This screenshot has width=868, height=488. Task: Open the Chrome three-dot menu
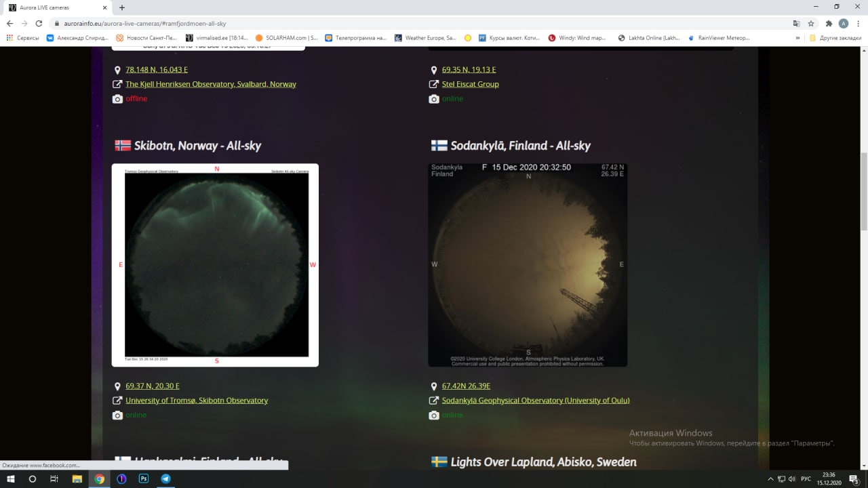pyautogui.click(x=859, y=23)
